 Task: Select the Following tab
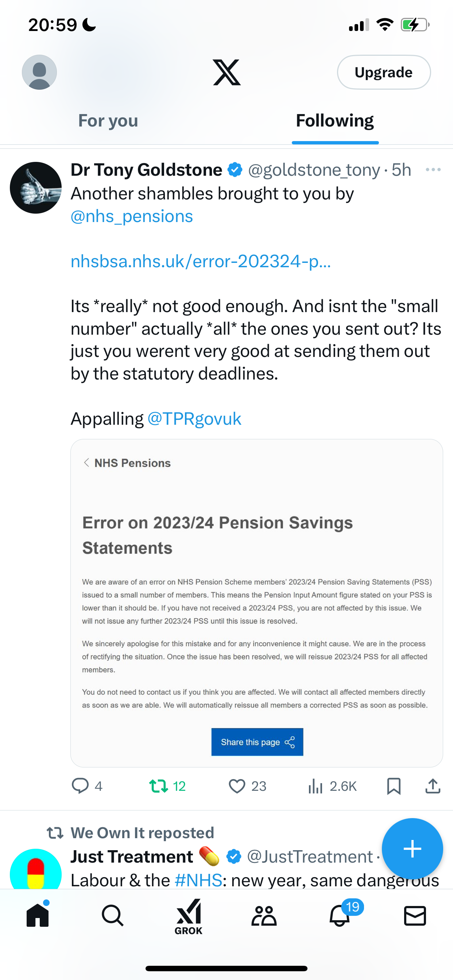[x=335, y=121]
